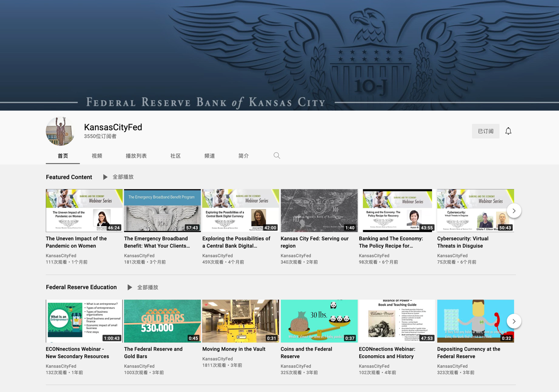Toggle the 已订阅 subscribed button

(485, 131)
